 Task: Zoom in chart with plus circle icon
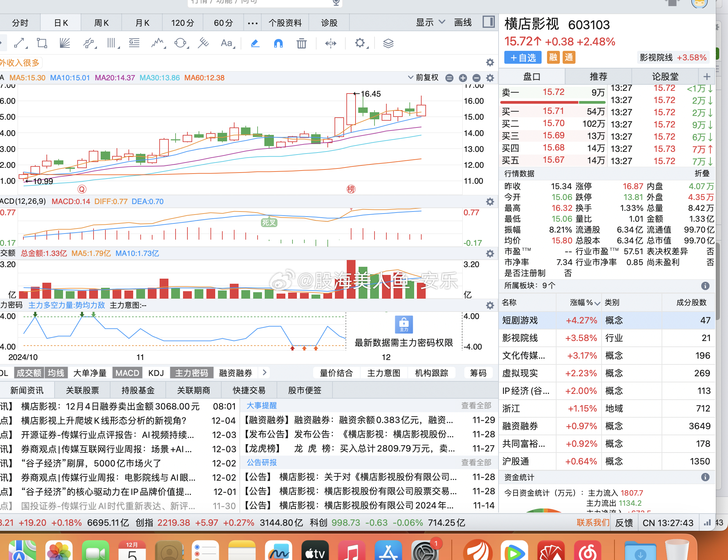(463, 78)
